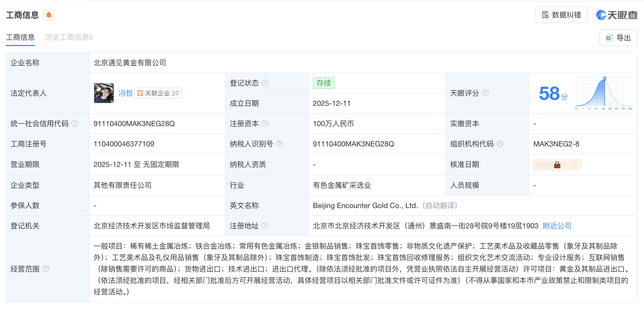Click the locked 核准日期 field
The image size is (644, 311).
click(557, 165)
